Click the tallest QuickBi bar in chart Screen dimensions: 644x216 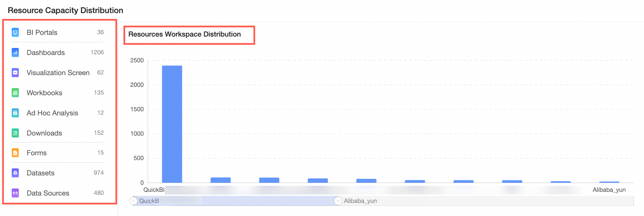(x=172, y=124)
